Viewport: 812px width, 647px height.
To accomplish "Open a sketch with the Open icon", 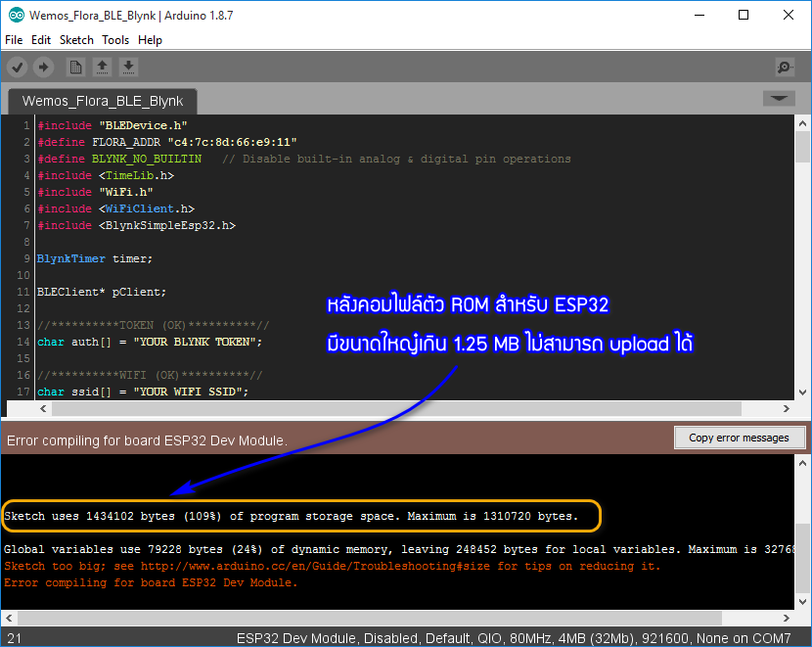I will point(102,67).
